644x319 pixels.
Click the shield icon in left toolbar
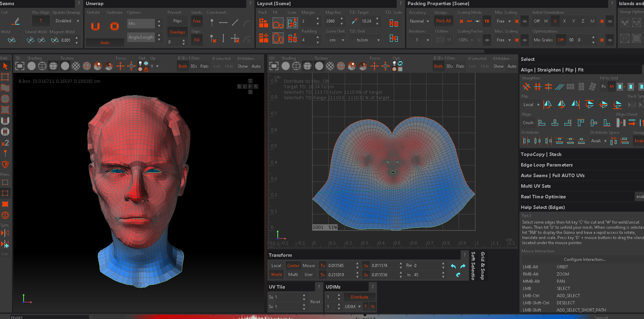click(x=5, y=165)
